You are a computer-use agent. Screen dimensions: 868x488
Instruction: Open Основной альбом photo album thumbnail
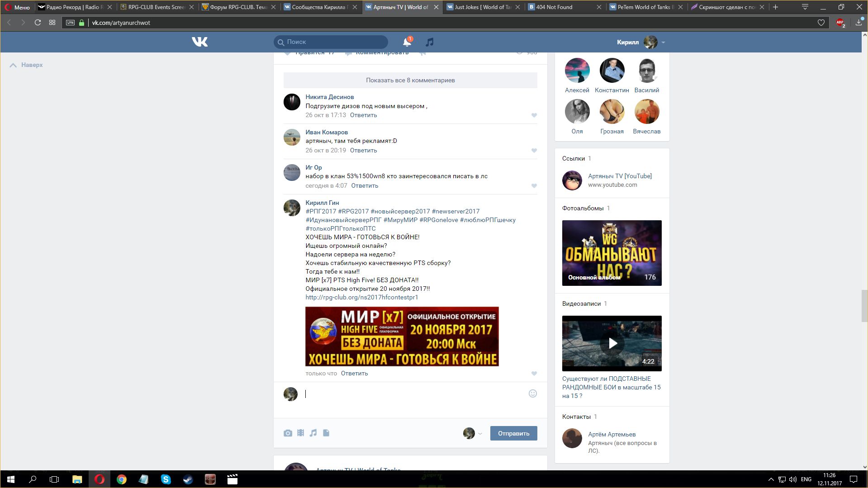pyautogui.click(x=612, y=253)
